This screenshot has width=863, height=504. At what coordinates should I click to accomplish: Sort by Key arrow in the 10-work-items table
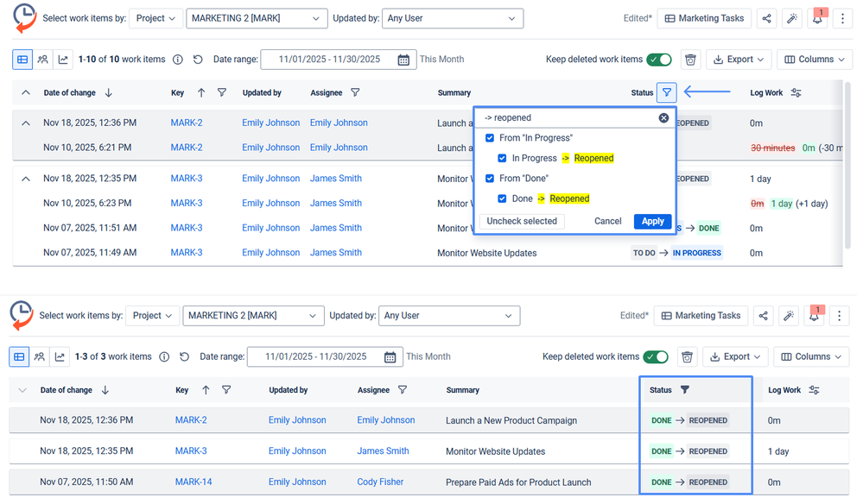click(201, 93)
